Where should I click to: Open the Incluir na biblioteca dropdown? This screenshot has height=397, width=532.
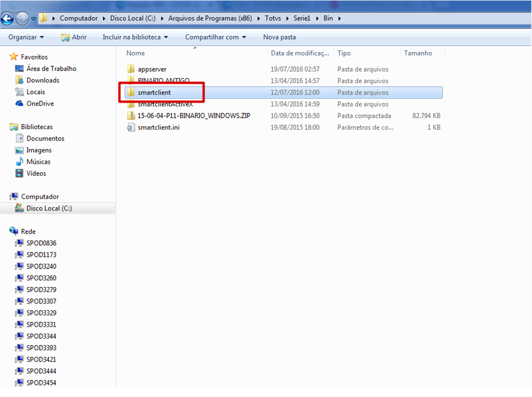point(135,37)
